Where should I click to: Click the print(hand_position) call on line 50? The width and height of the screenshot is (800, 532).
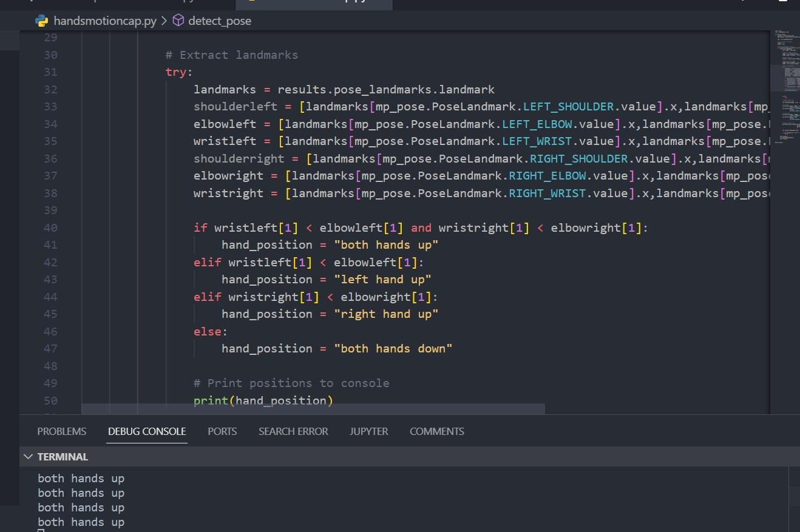[263, 401]
